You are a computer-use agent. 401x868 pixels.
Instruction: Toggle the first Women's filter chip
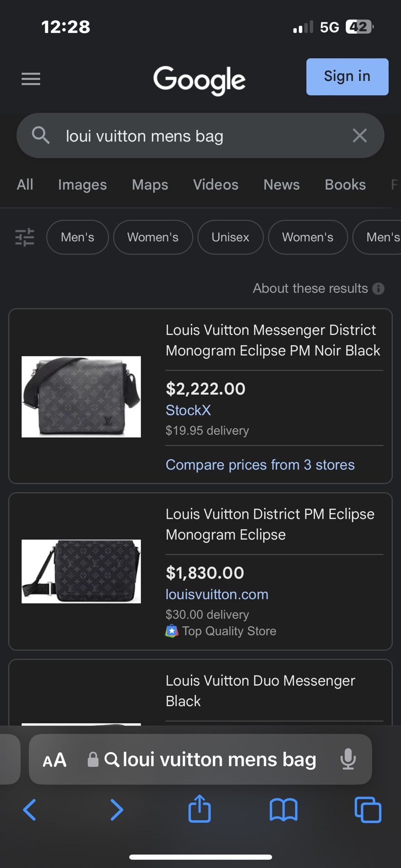coord(153,237)
